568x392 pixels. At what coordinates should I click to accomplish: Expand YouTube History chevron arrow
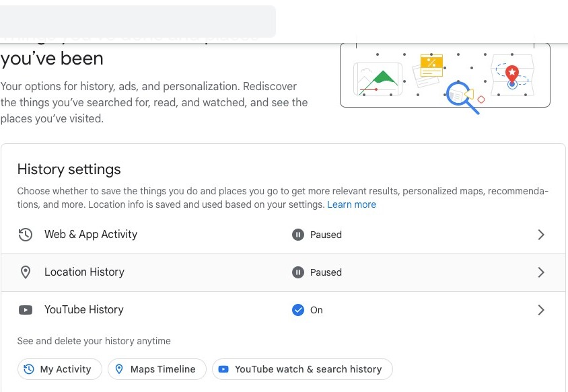pyautogui.click(x=541, y=310)
